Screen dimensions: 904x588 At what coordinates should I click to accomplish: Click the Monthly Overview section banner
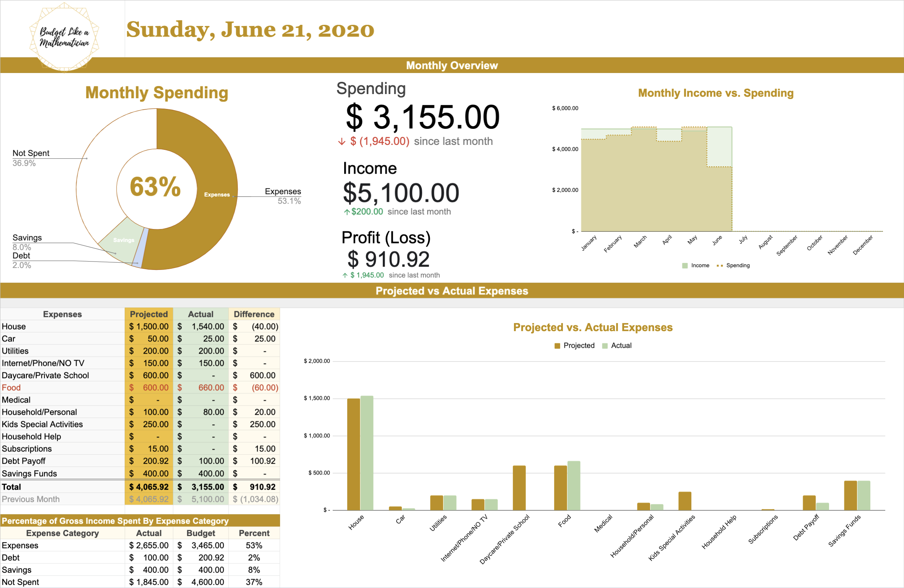[x=452, y=65]
